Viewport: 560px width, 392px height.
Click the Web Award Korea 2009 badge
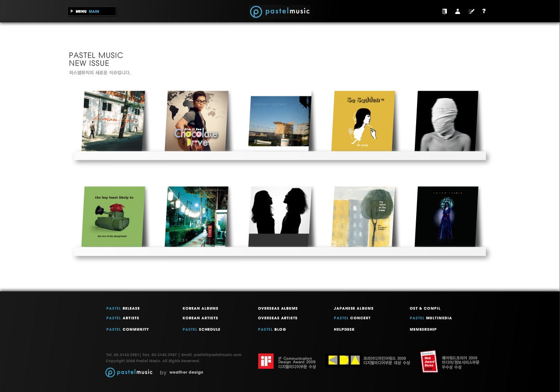(429, 361)
